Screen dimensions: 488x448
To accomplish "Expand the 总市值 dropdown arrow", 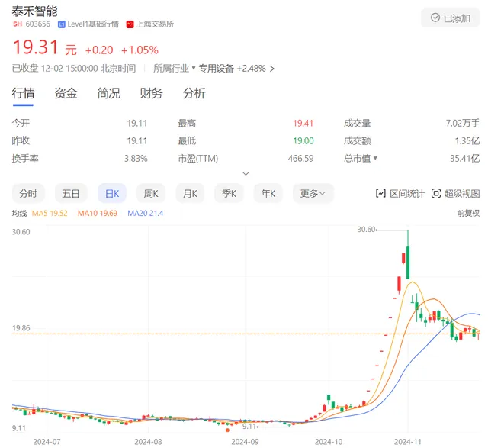I will tap(374, 159).
